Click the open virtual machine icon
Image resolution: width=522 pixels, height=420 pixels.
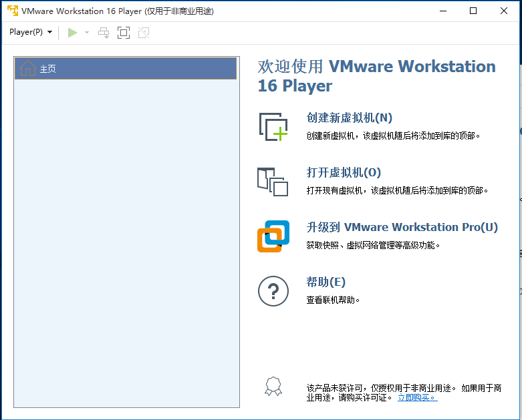coord(273,182)
